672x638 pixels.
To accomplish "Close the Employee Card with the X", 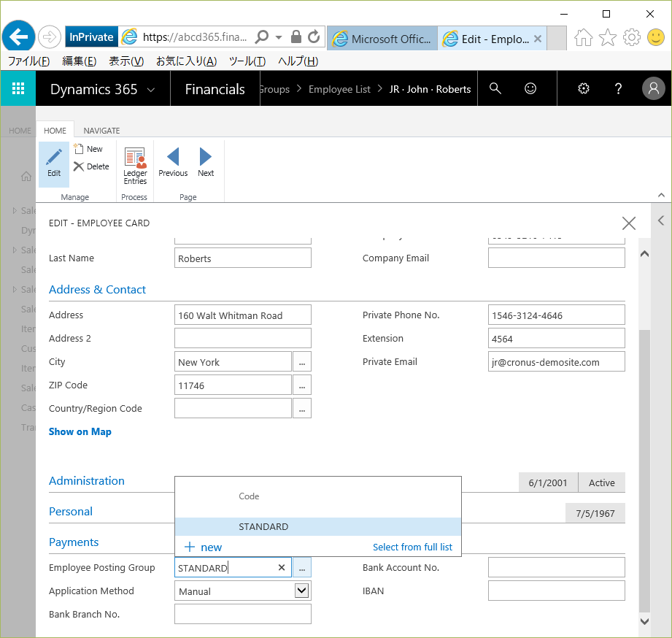I will (x=629, y=223).
